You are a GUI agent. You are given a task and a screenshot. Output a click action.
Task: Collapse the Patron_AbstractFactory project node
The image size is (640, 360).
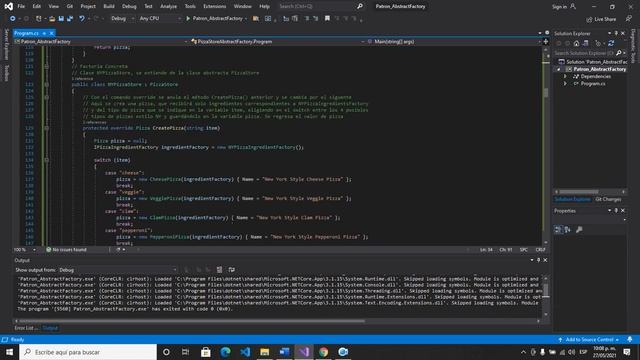[x=559, y=69]
